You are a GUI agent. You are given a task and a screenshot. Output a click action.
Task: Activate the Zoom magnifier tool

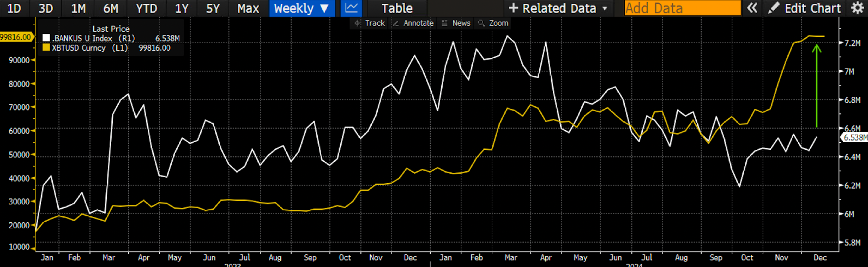(493, 23)
